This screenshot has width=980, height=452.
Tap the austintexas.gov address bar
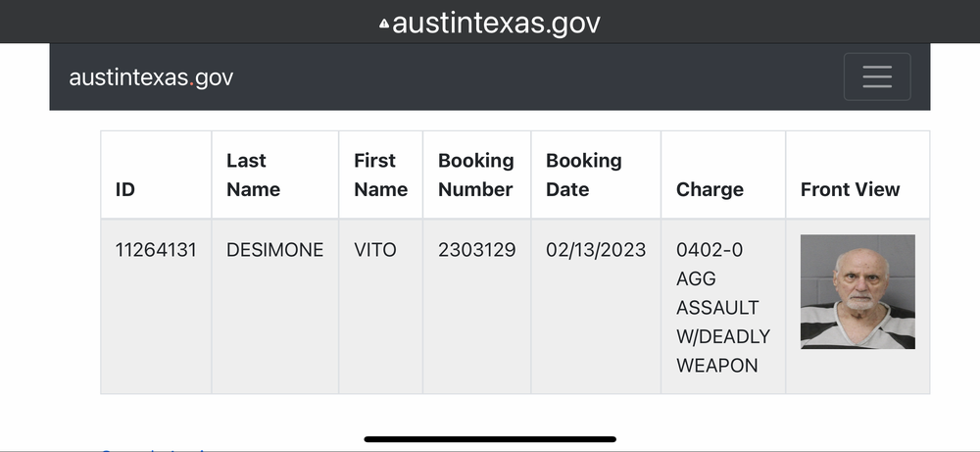496,23
